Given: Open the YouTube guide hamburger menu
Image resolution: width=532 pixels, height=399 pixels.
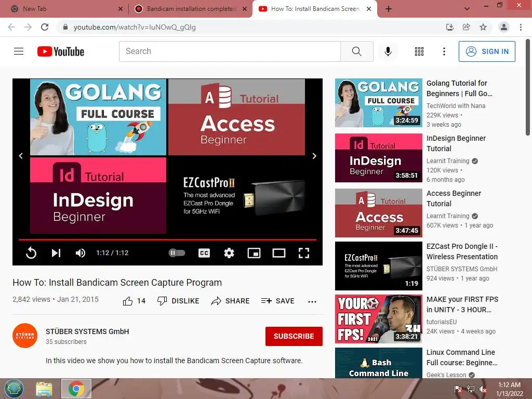Looking at the screenshot, I should tap(19, 51).
